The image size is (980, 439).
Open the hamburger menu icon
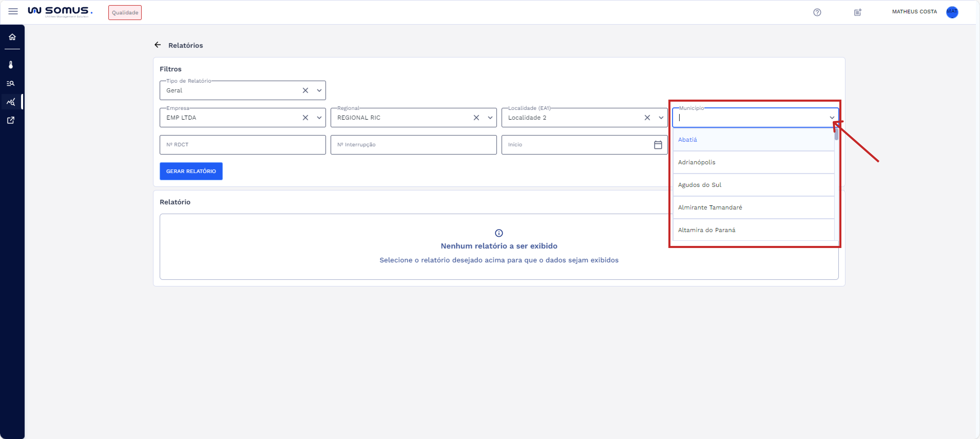click(x=13, y=11)
